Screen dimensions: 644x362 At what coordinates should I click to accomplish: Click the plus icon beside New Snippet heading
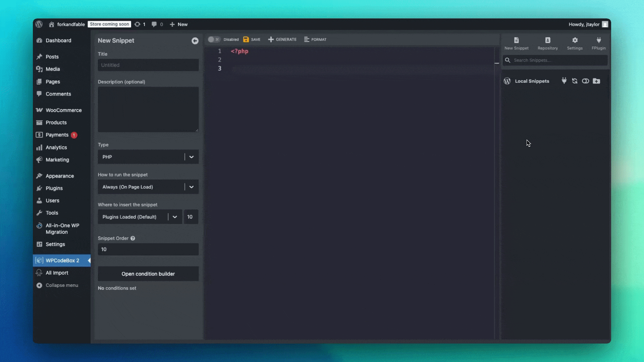[195, 41]
